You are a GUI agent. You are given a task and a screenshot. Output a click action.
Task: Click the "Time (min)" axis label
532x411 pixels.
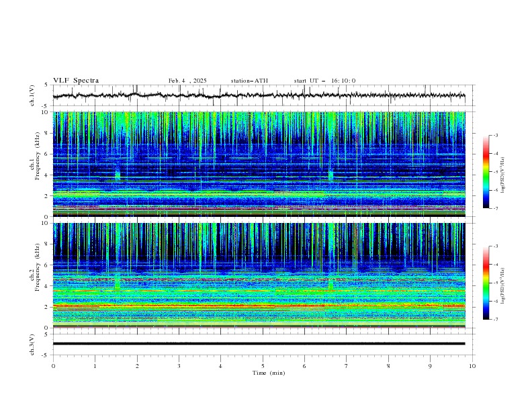click(x=269, y=373)
